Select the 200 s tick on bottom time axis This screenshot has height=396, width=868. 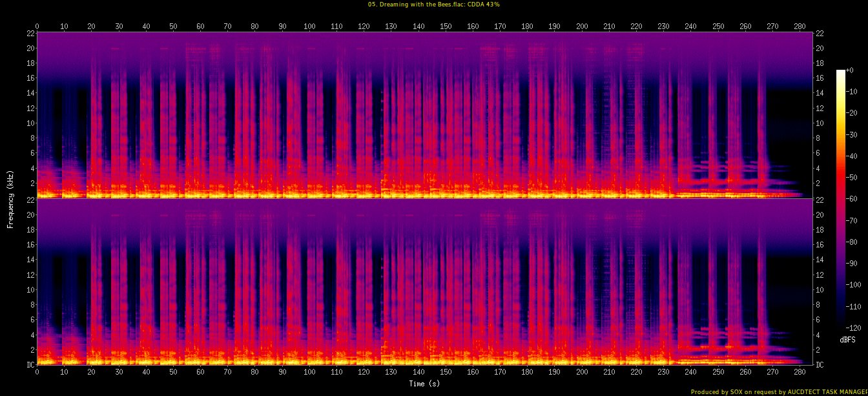pyautogui.click(x=583, y=372)
